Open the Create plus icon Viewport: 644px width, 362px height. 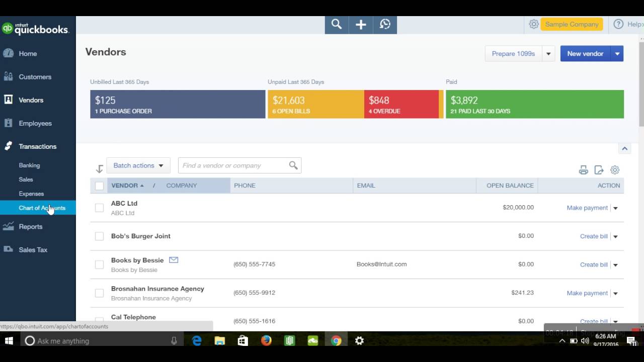[x=361, y=24]
